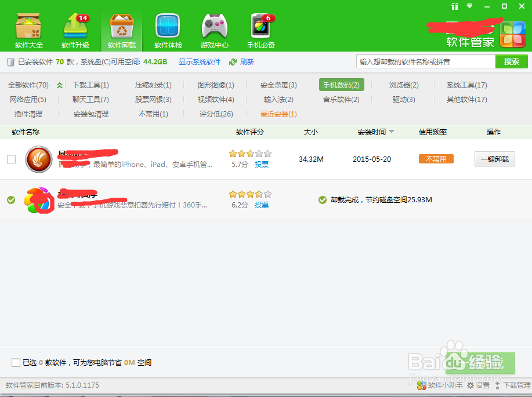
Task: Open the 软件升级 upgrade icon with badge 14
Action: coord(75,31)
